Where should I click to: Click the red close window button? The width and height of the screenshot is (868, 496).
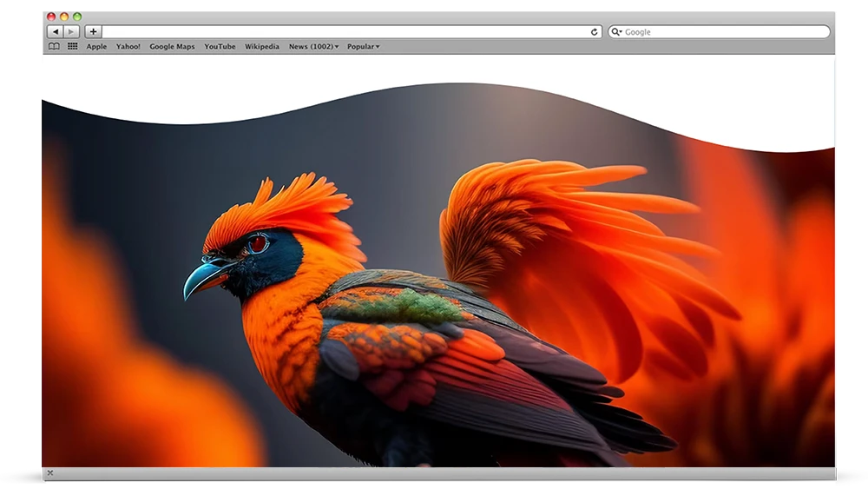(x=51, y=17)
